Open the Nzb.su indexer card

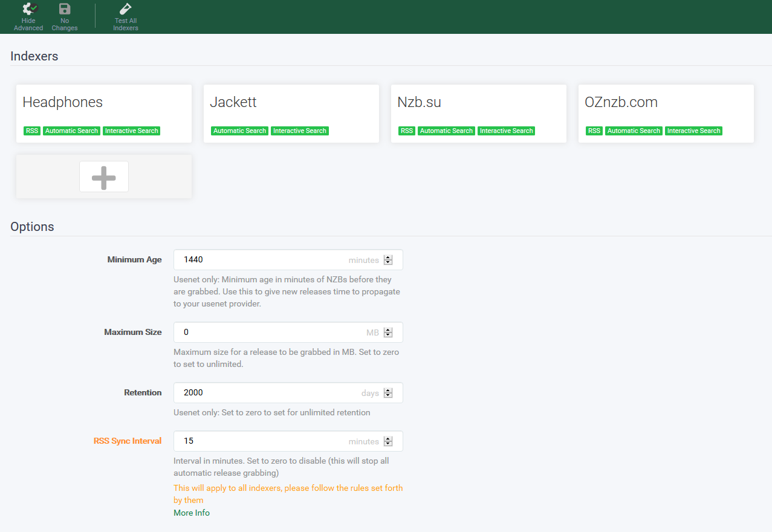[479, 114]
